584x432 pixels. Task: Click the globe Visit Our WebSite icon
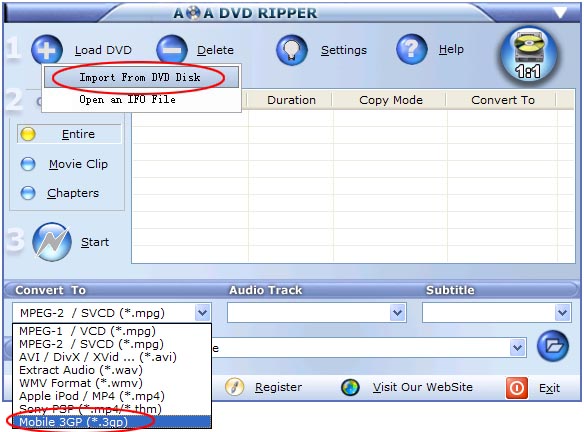click(x=350, y=387)
